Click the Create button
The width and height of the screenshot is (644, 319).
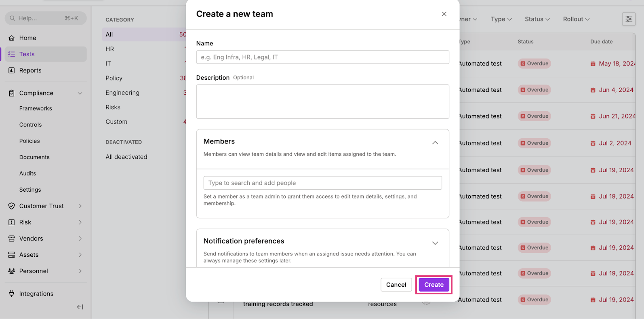[x=434, y=285]
